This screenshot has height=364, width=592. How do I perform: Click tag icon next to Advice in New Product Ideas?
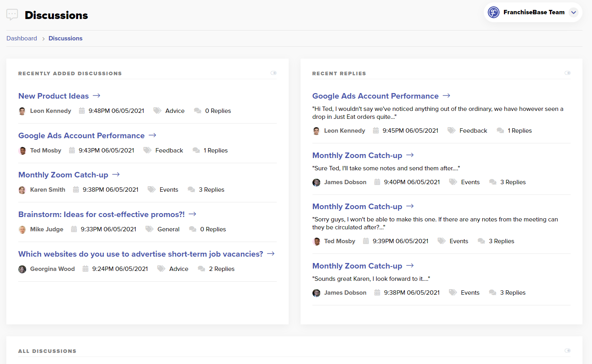pos(157,111)
